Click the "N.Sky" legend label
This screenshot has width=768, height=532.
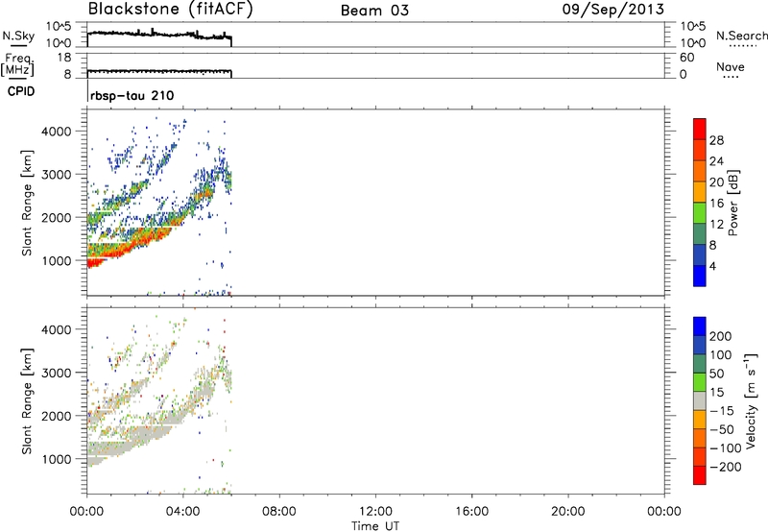point(18,36)
